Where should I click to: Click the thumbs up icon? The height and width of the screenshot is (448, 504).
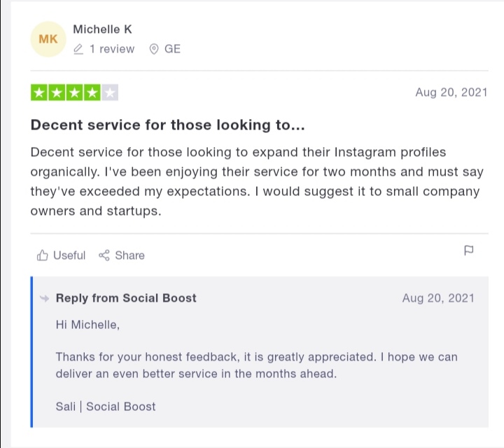[42, 255]
